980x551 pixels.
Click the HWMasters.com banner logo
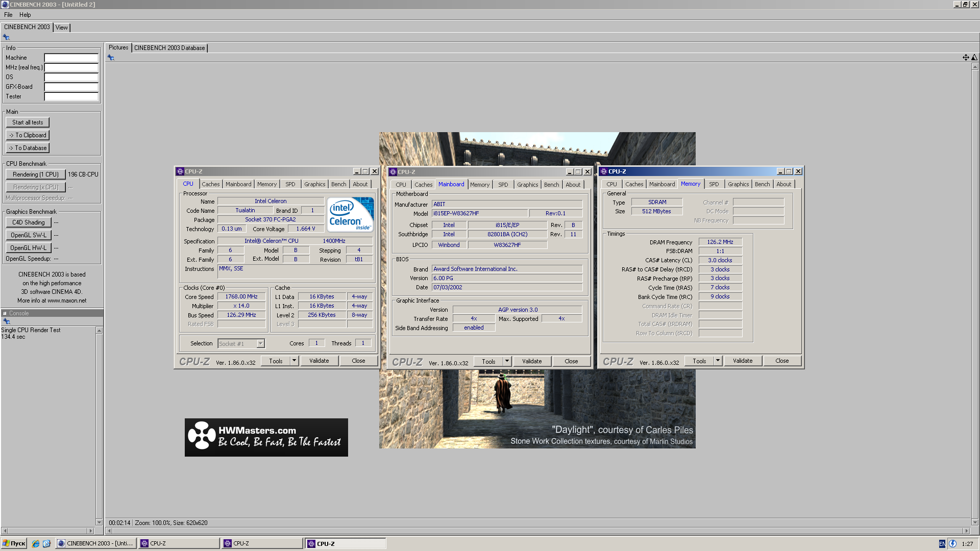pyautogui.click(x=266, y=438)
